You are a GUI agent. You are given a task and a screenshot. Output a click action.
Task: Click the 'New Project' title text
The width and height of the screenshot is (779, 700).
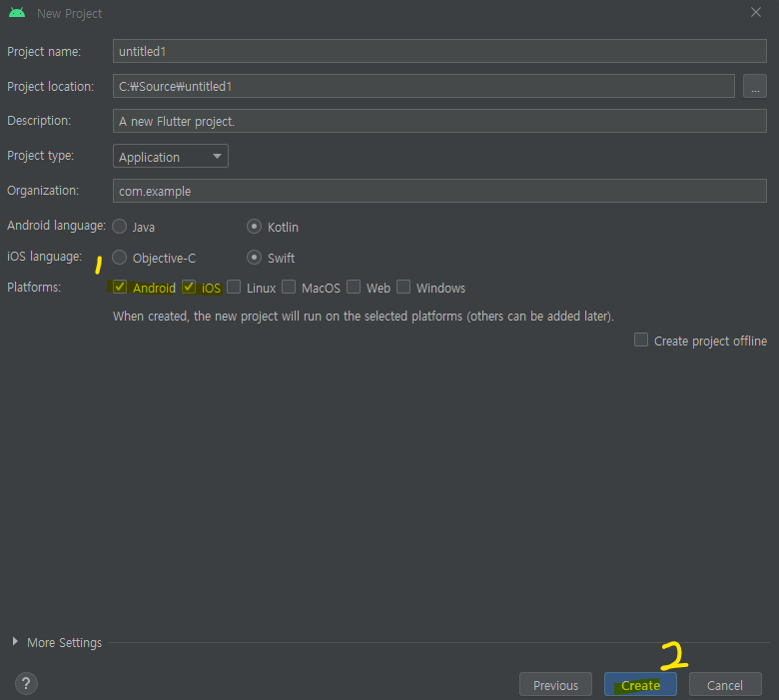tap(69, 13)
